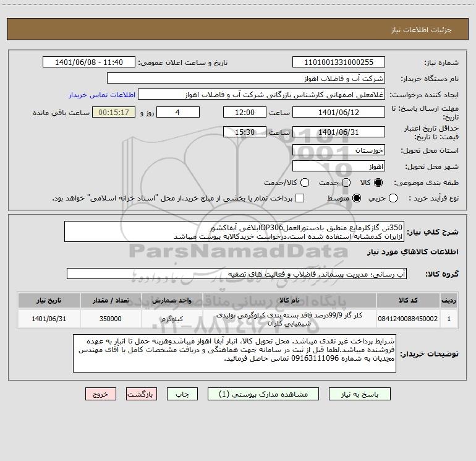
Task: Click the واحد شمارش column header
Action: click(x=172, y=300)
